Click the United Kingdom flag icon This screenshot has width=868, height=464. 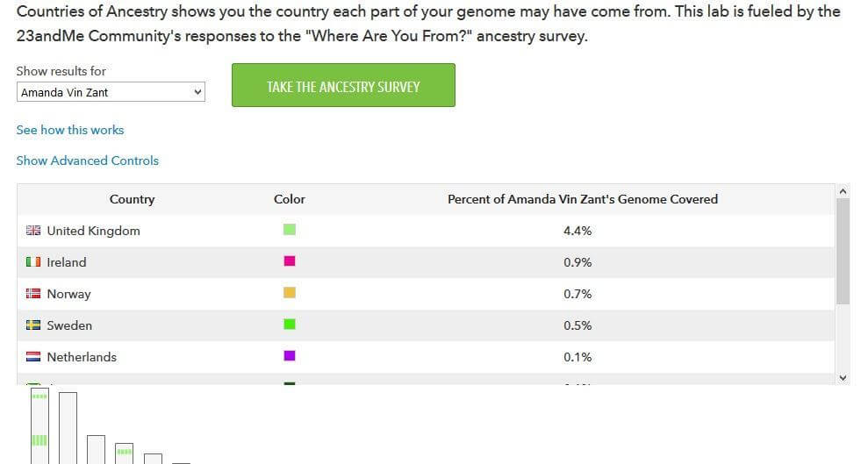pos(33,230)
